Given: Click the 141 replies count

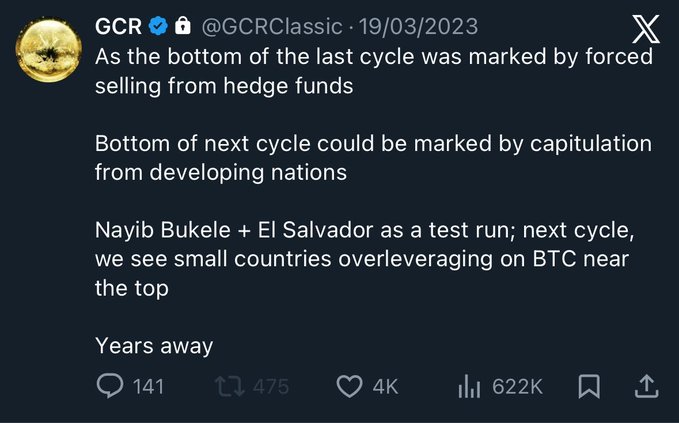Looking at the screenshot, I should pyautogui.click(x=148, y=387).
